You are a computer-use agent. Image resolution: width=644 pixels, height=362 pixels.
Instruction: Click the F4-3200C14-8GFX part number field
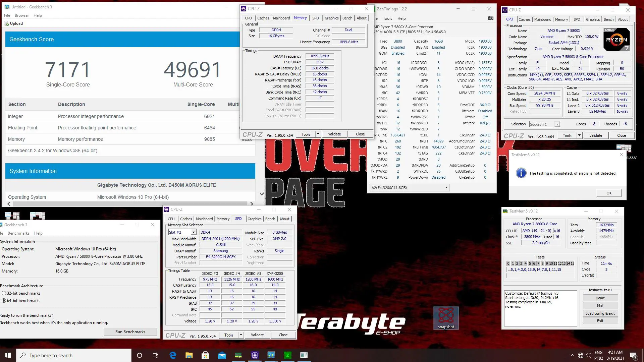click(x=221, y=257)
